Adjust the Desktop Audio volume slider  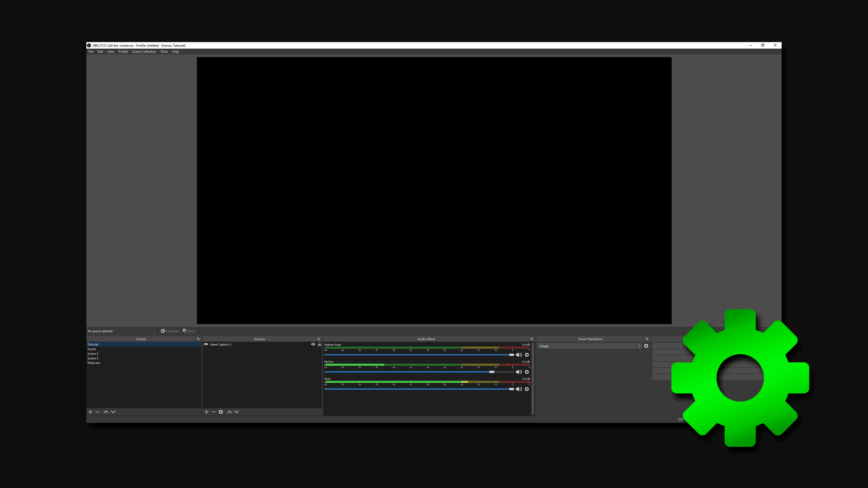pos(419,355)
